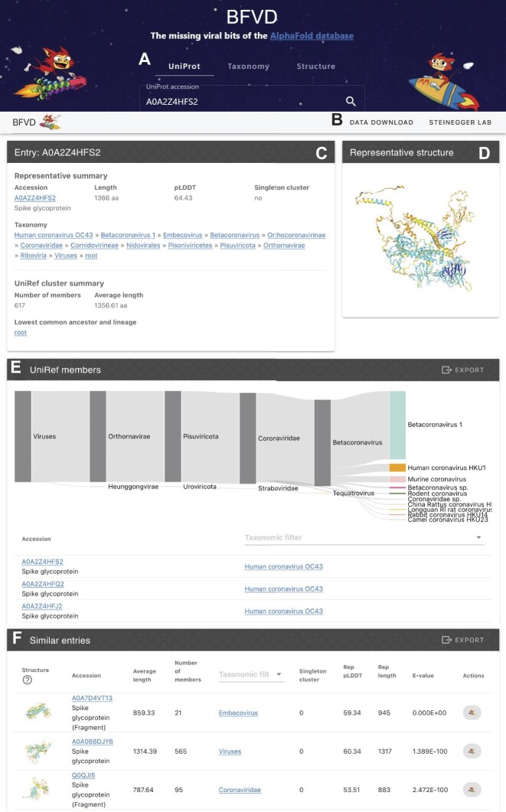Open Taxonomic filter dropdown in Similar entries
506x812 pixels.
(251, 674)
